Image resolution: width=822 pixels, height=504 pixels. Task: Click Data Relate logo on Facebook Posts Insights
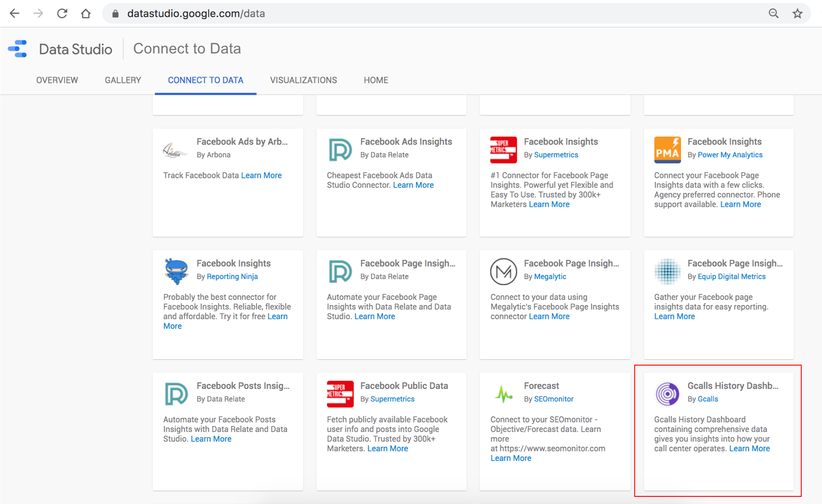[176, 394]
